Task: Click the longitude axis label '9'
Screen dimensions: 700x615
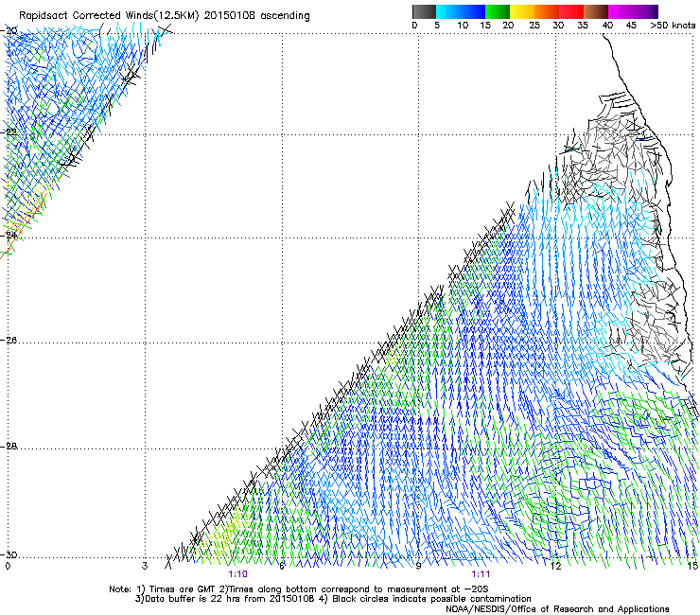Action: tap(418, 566)
